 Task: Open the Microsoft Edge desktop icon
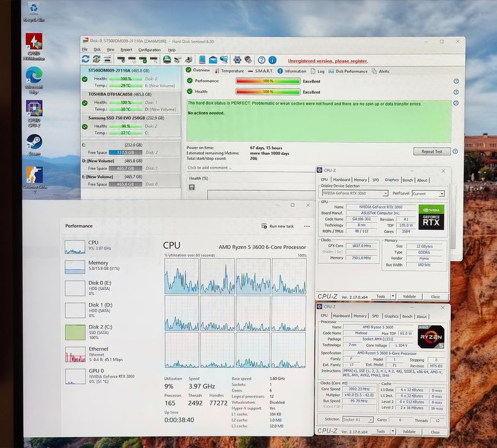(34, 80)
